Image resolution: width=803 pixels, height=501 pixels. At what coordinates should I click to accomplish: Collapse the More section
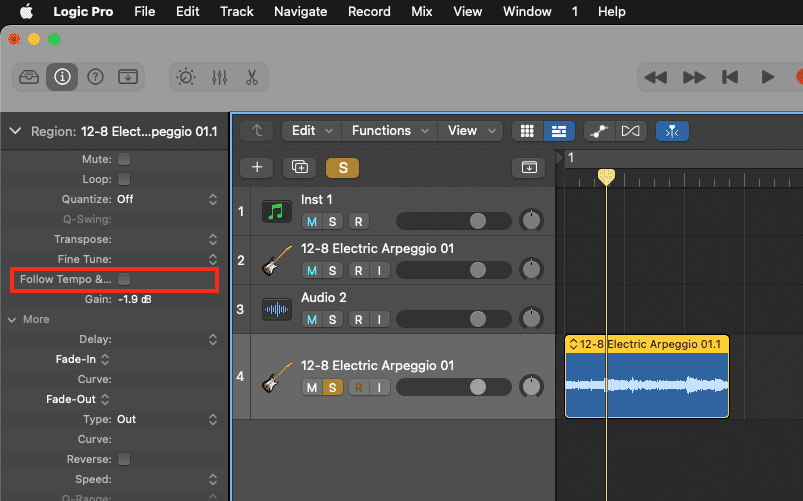coord(12,320)
